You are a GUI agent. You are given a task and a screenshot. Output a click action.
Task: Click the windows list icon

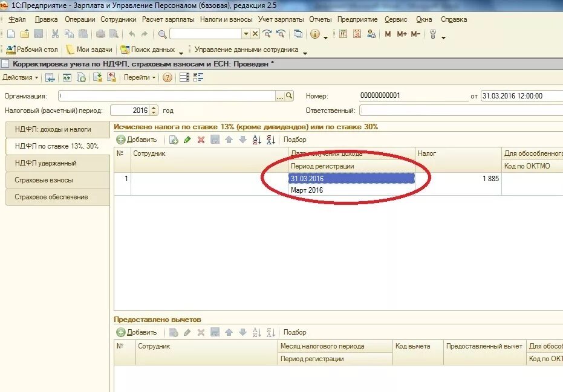point(298,34)
